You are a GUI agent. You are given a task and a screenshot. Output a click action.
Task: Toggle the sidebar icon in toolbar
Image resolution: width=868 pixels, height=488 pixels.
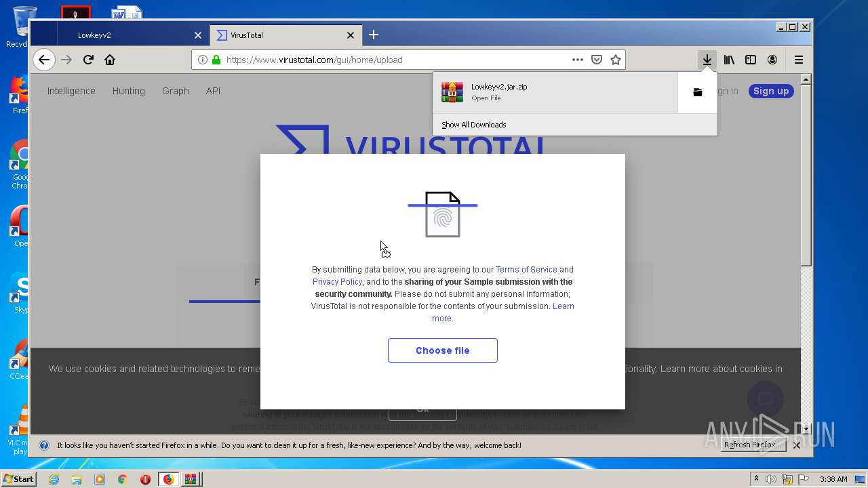(751, 60)
